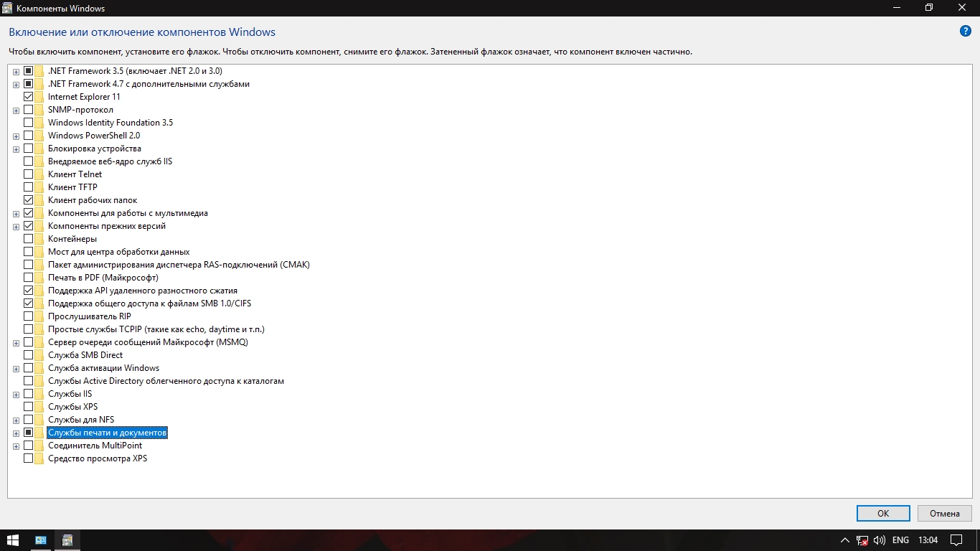This screenshot has height=551, width=980.
Task: Toggle Поддержка API удаленного разностного сжатия checkbox
Action: (29, 291)
